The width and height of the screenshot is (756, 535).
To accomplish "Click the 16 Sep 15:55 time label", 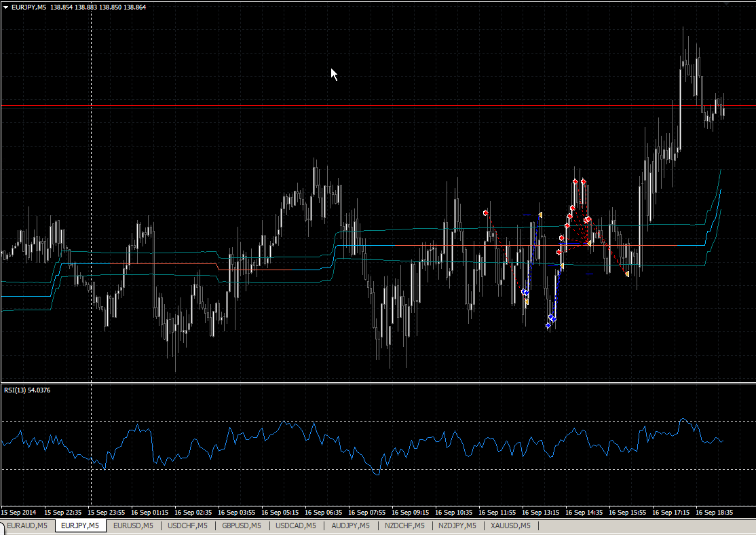I will [x=627, y=513].
